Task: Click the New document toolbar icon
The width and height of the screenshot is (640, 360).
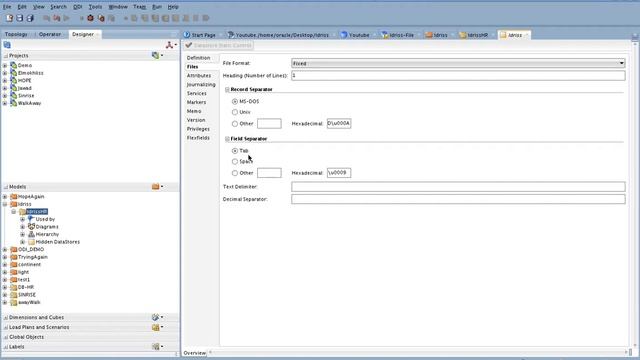Action: [9, 18]
